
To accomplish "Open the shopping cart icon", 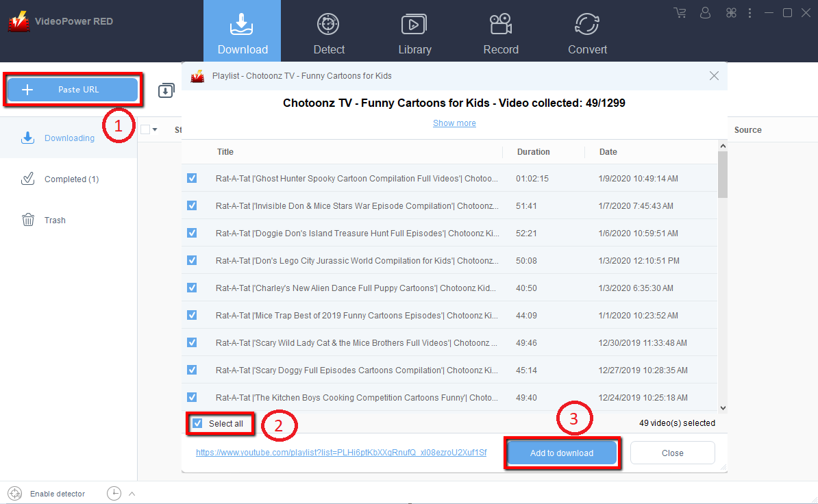I will pos(680,13).
